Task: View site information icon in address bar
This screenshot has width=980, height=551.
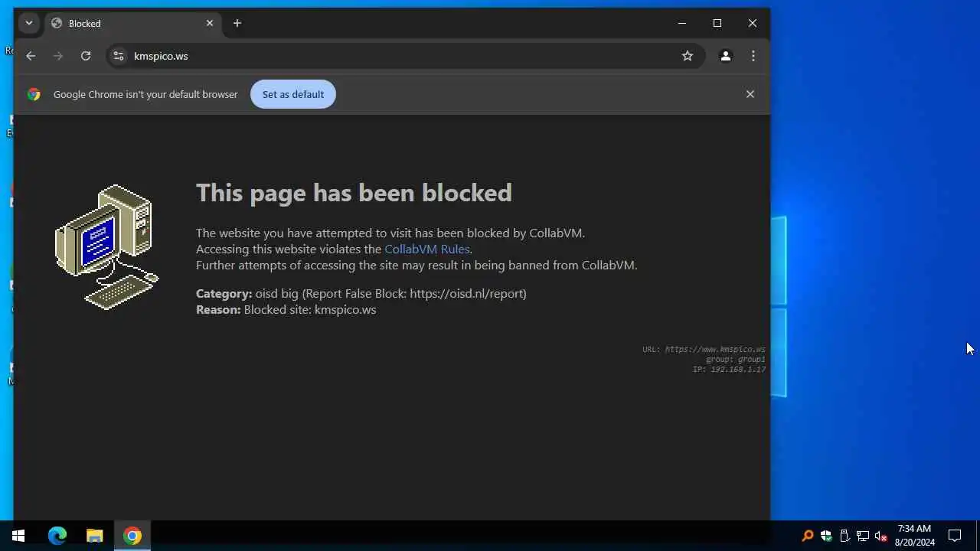Action: [x=118, y=56]
